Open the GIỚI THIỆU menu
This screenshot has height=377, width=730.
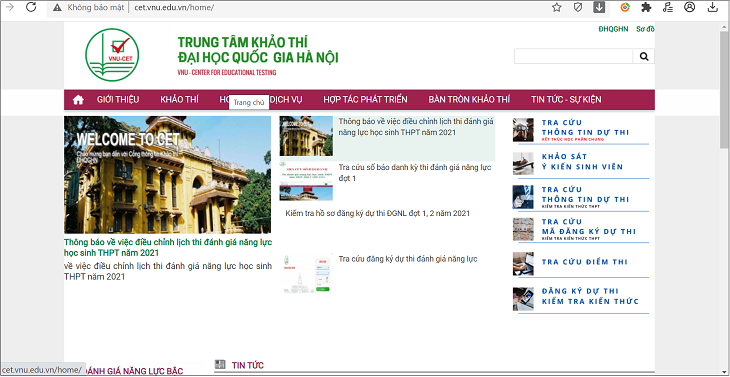(x=118, y=100)
